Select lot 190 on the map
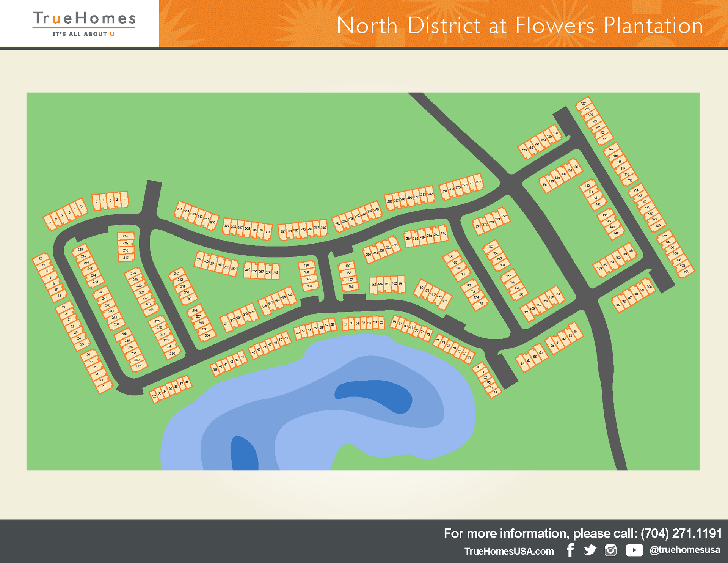The image size is (728, 563). point(306,266)
